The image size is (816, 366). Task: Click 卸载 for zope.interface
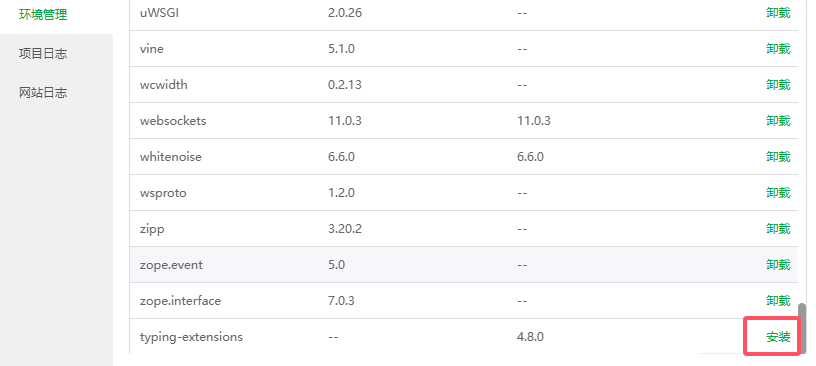coord(778,300)
